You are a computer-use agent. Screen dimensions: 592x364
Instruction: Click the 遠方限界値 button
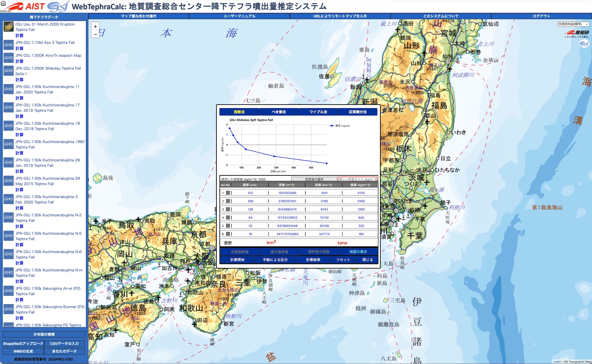(279, 252)
